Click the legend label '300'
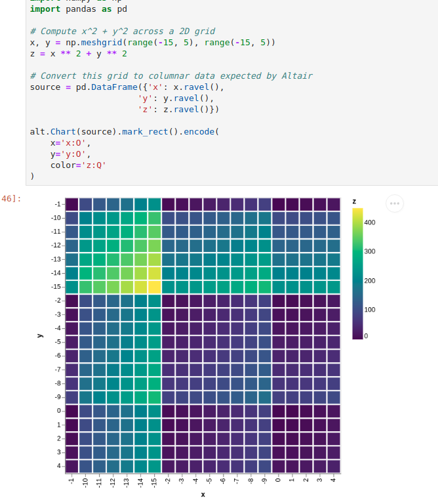The height and width of the screenshot is (504, 438). coord(370,251)
